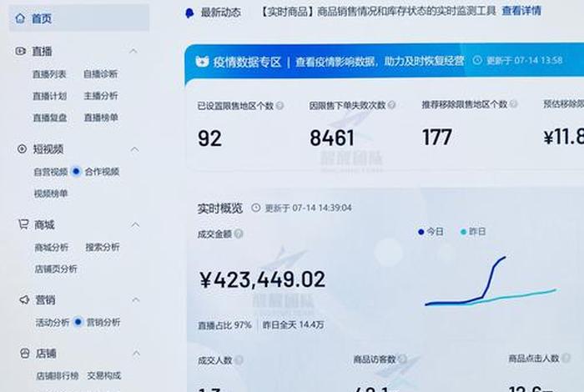Open 营销分析 under 营销
Viewport: 584px width, 392px height.
pyautogui.click(x=103, y=322)
